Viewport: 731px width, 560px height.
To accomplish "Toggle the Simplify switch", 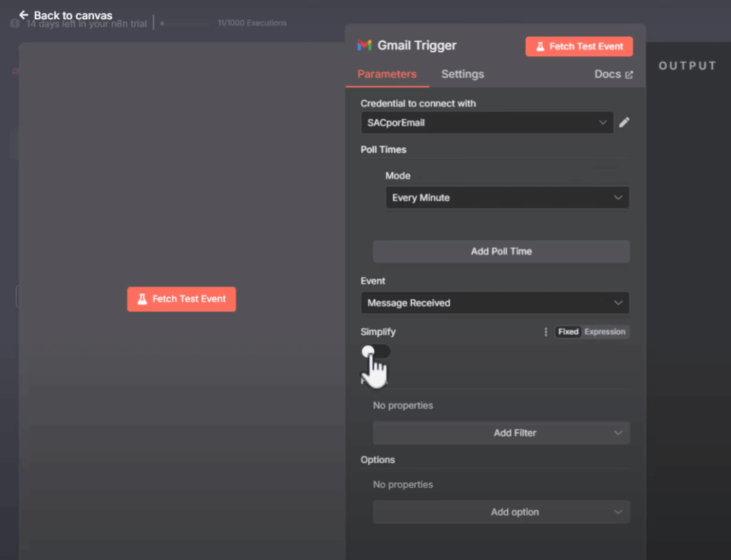I will (x=375, y=351).
